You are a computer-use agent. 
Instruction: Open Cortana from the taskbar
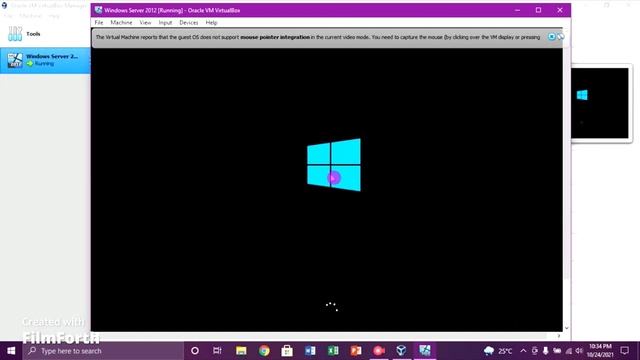pyautogui.click(x=195, y=351)
